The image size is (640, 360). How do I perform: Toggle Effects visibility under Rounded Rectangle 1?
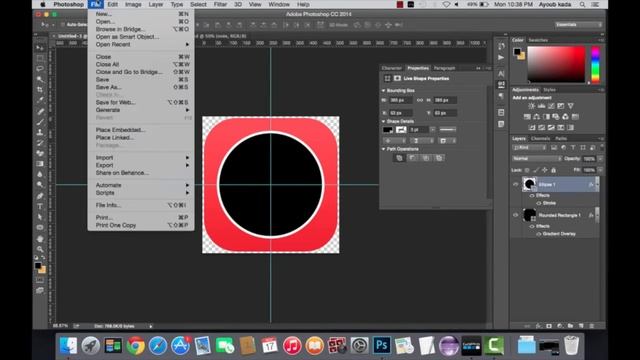532,226
